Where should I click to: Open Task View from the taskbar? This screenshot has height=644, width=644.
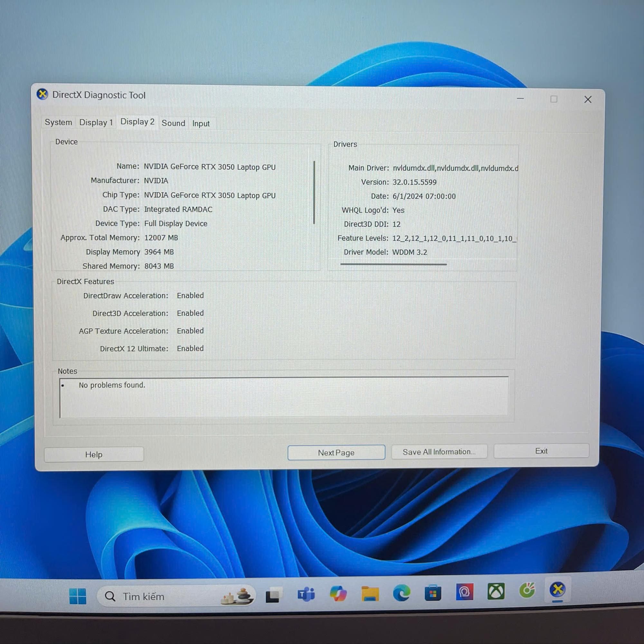point(274,595)
